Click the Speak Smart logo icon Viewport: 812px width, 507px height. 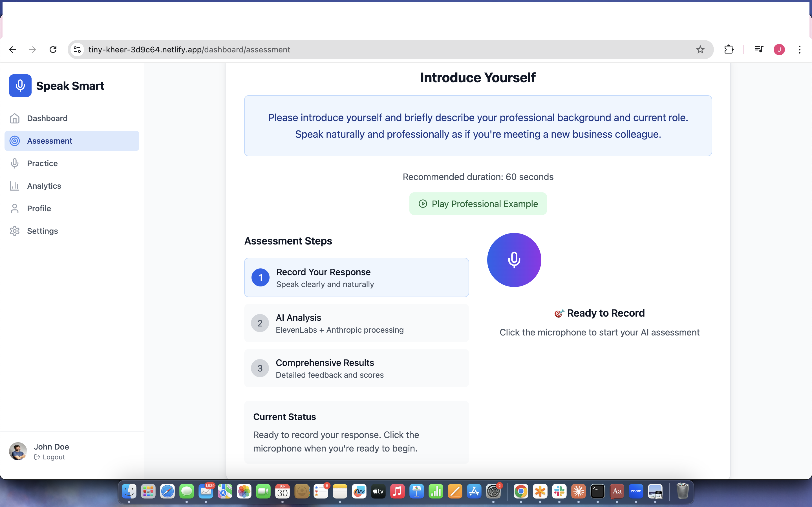(x=20, y=86)
